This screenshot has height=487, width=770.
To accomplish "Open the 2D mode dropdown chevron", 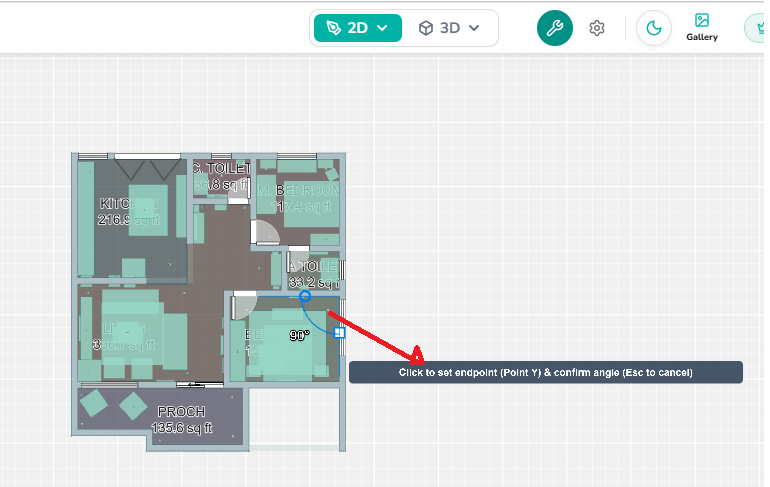I will click(383, 28).
